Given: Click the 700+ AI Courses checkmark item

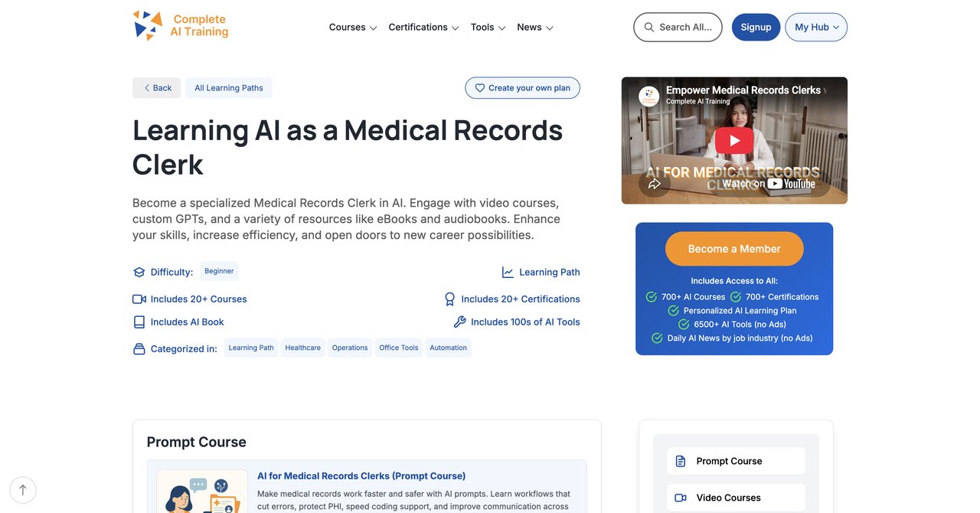Looking at the screenshot, I should [x=685, y=297].
